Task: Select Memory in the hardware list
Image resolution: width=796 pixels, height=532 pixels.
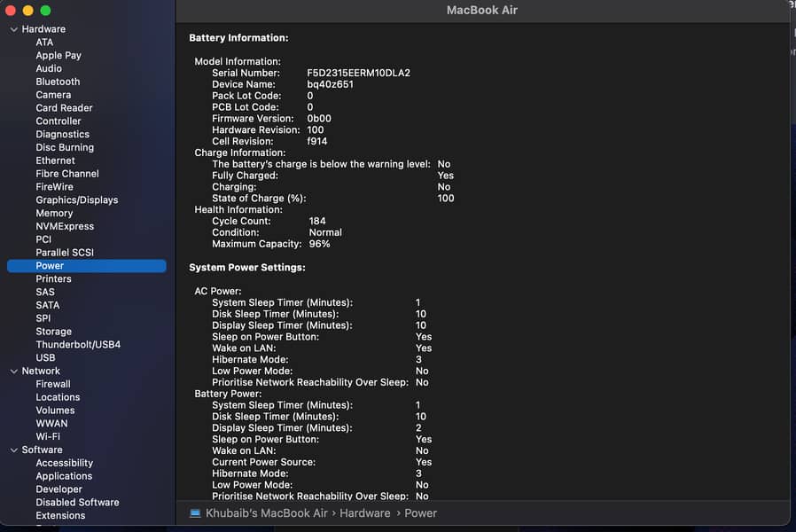Action: click(x=54, y=214)
